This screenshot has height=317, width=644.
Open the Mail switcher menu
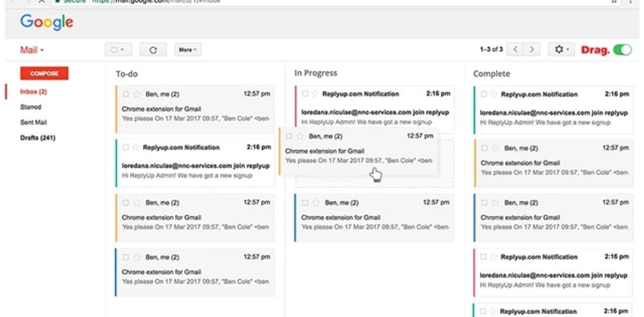pos(32,50)
